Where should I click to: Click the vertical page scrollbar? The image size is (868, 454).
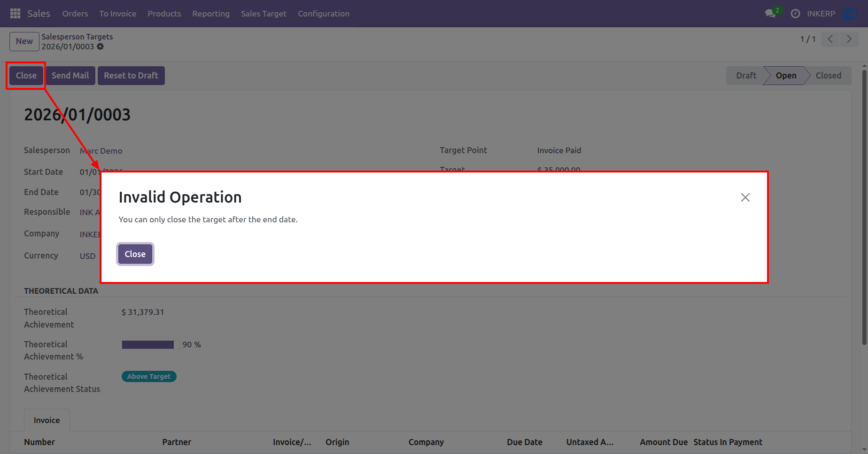click(x=864, y=207)
